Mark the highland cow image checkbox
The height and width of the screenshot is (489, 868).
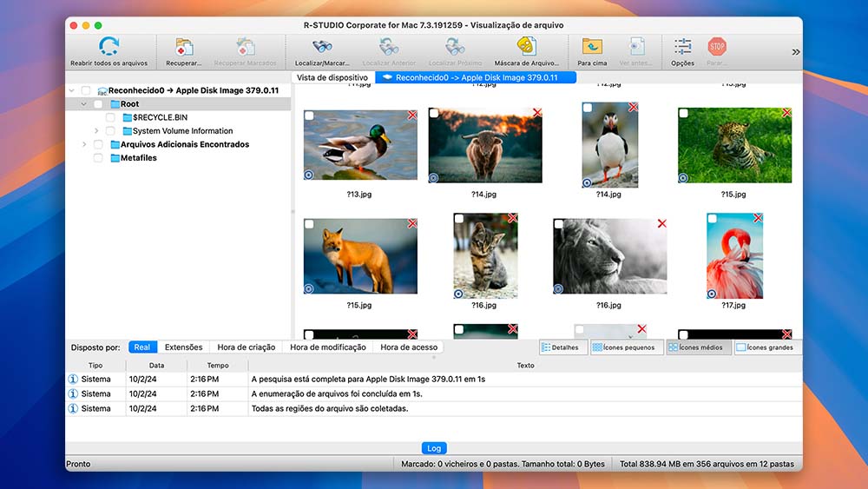[434, 113]
